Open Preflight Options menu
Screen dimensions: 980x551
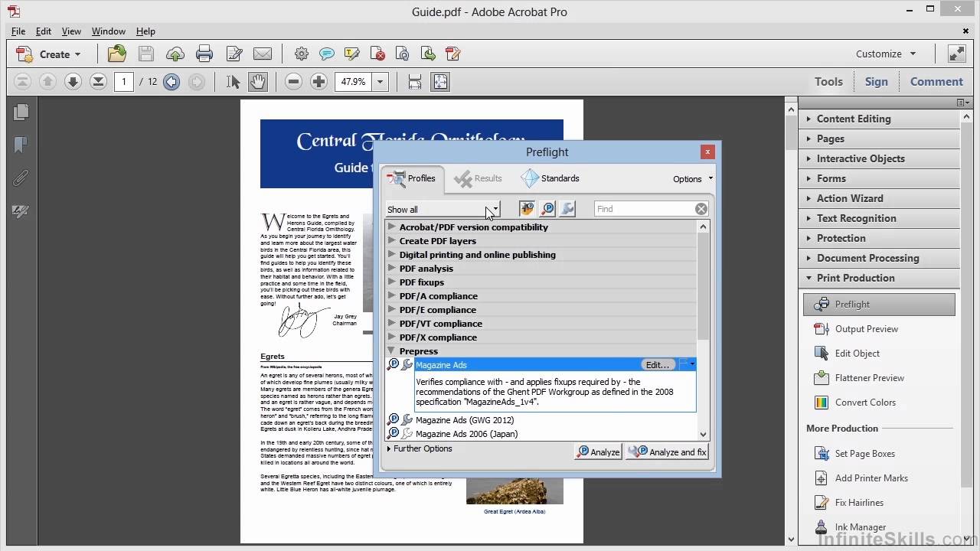point(692,178)
